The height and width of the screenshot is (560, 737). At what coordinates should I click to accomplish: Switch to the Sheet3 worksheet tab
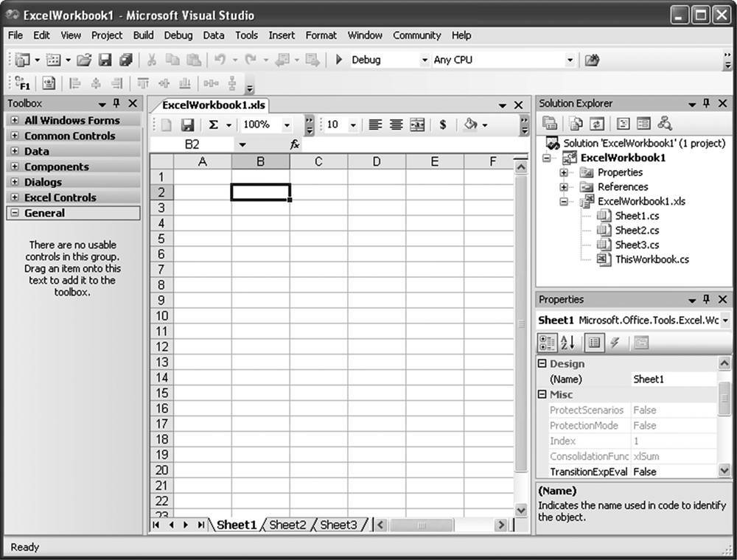[338, 525]
